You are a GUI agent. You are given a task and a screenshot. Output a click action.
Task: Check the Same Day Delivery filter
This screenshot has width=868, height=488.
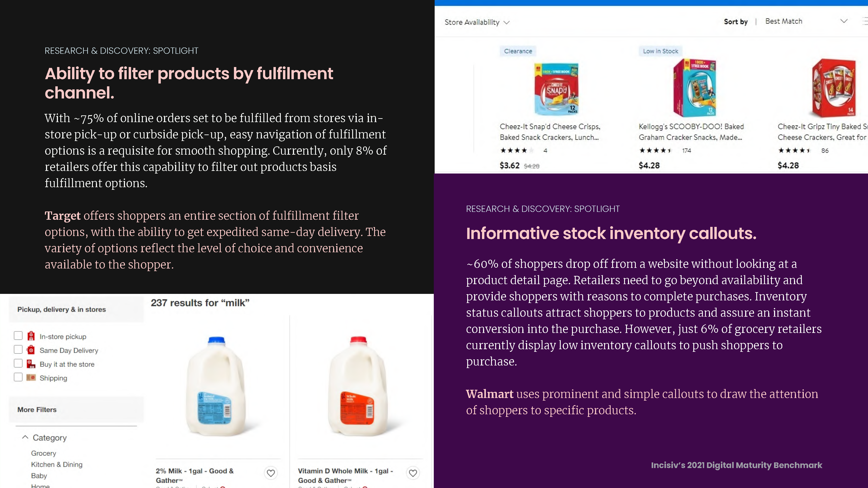tap(18, 350)
